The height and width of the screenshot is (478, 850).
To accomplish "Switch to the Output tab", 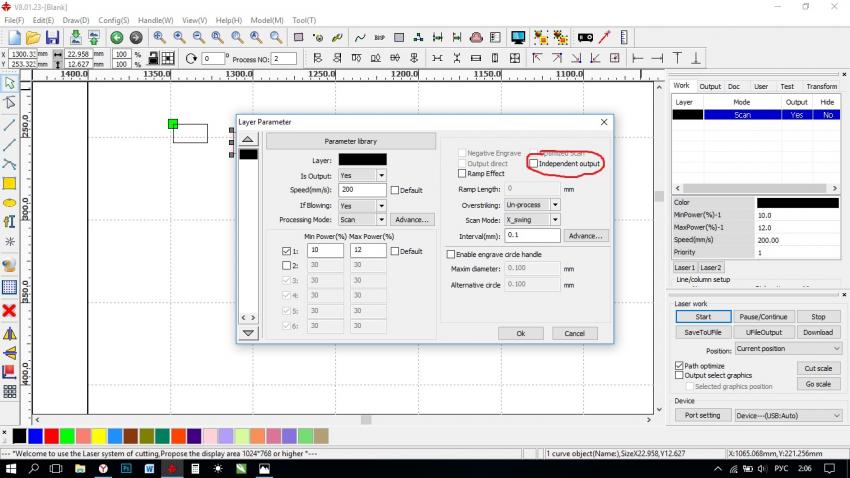I will click(710, 87).
